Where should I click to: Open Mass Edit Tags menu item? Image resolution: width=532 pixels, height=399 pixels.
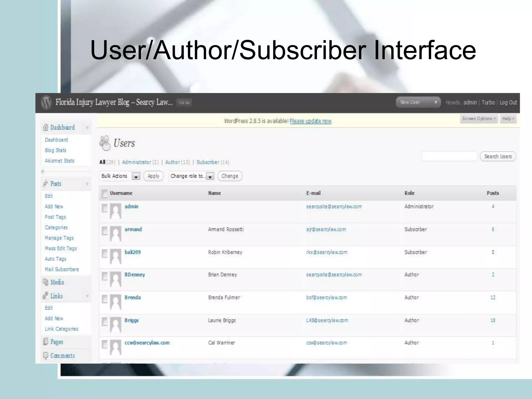click(x=61, y=248)
